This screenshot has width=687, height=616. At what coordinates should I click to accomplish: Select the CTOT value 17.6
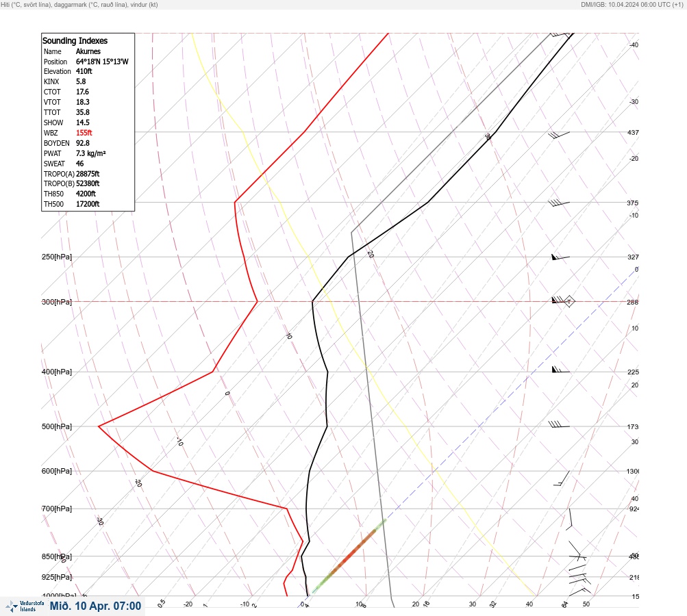click(82, 92)
